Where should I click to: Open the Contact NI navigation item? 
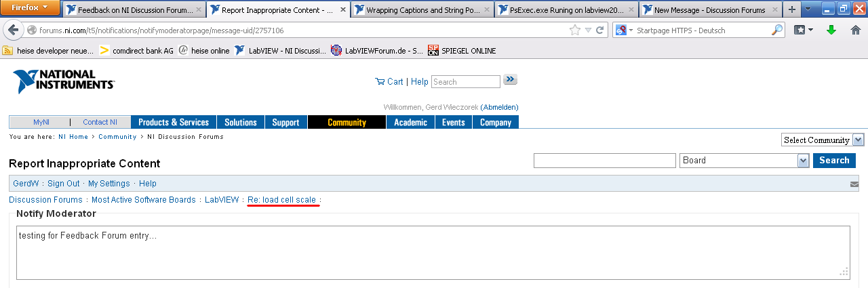100,122
